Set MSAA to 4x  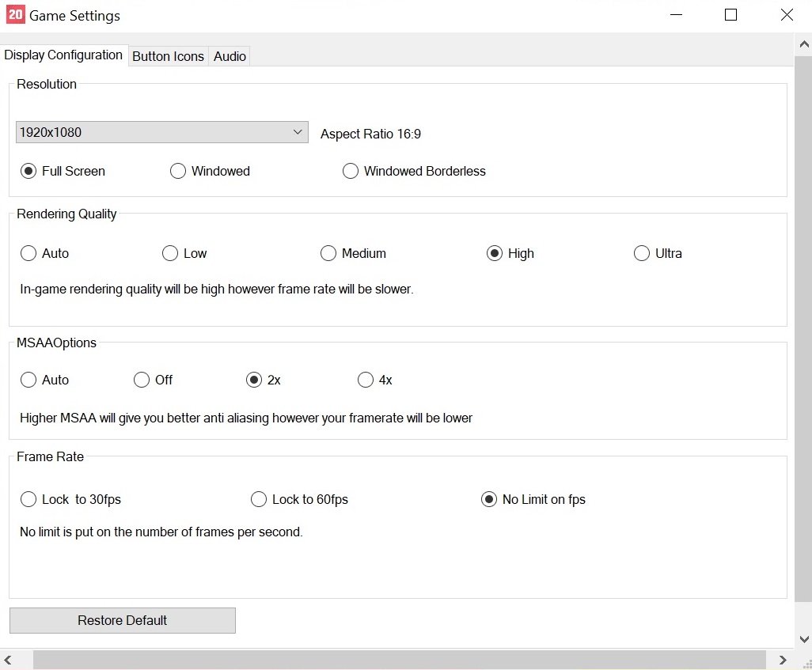366,380
